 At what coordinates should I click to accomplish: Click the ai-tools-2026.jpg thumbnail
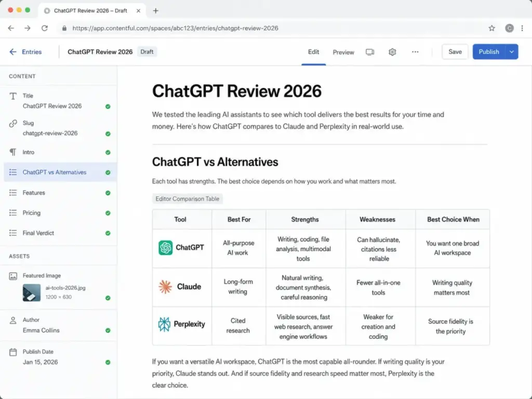point(32,292)
